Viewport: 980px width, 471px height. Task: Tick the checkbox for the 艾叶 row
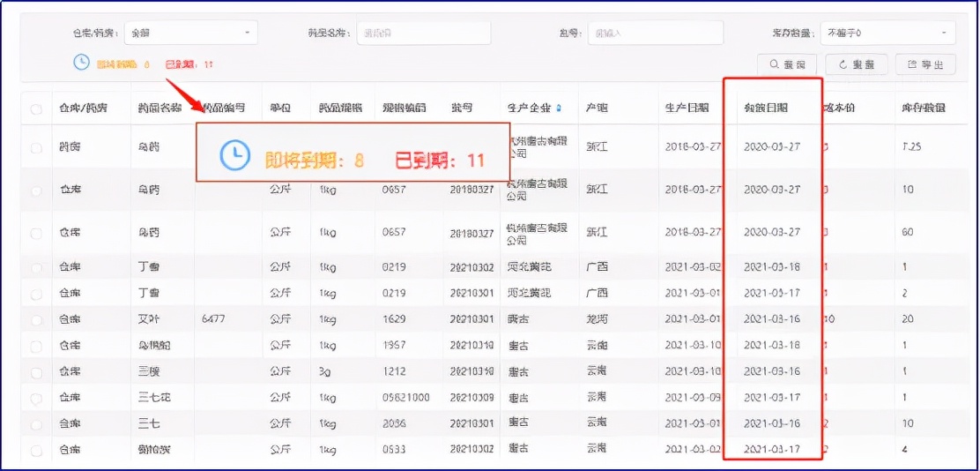[36, 319]
